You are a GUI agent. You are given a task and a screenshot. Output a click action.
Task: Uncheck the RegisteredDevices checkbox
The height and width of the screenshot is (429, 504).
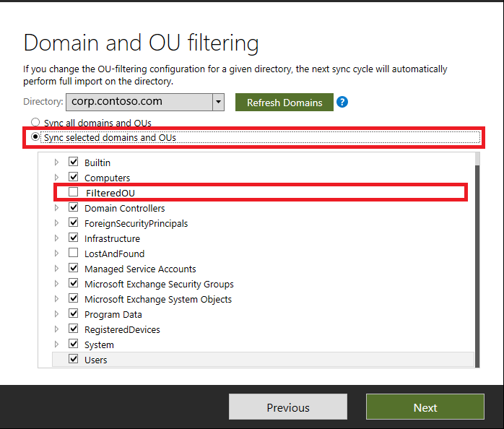[x=73, y=329]
